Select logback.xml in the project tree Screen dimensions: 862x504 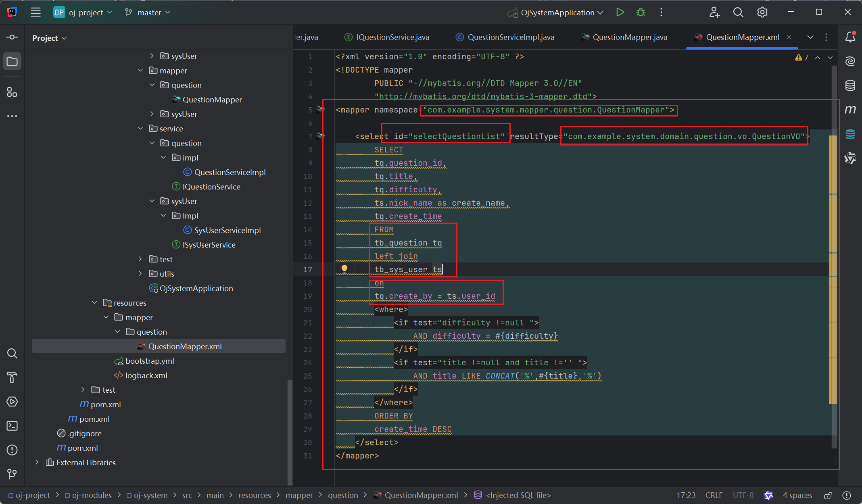coord(140,375)
